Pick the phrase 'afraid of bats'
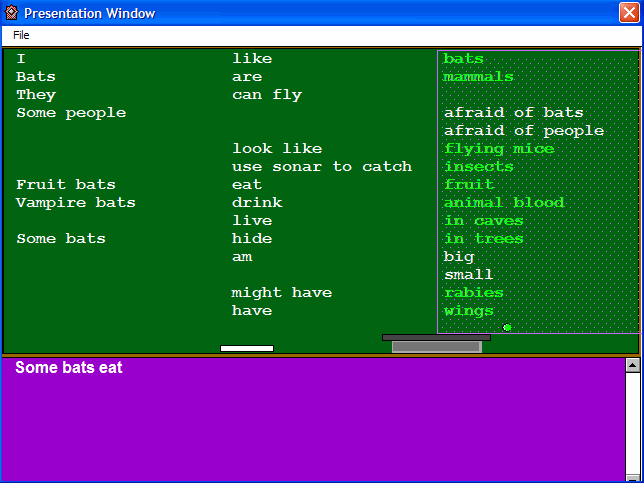This screenshot has height=483, width=644. click(x=514, y=113)
